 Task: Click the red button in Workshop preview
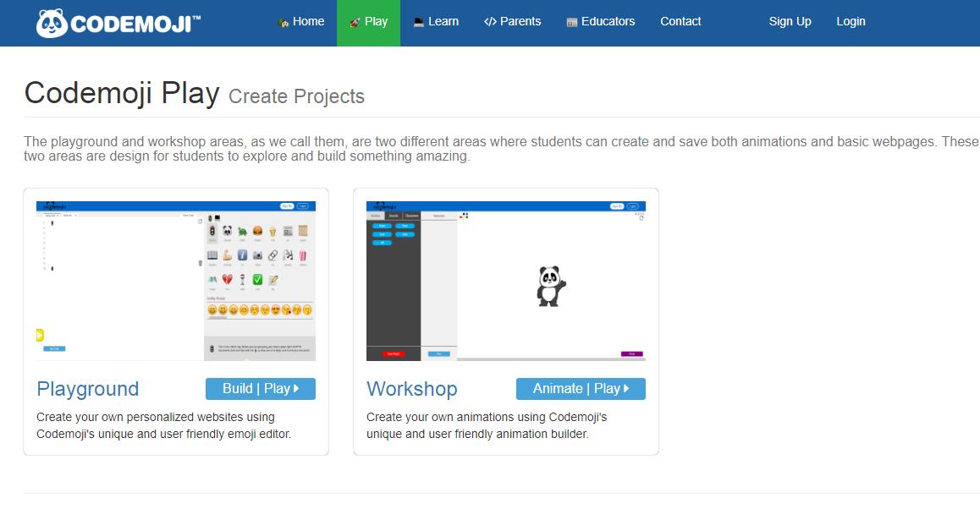point(393,353)
